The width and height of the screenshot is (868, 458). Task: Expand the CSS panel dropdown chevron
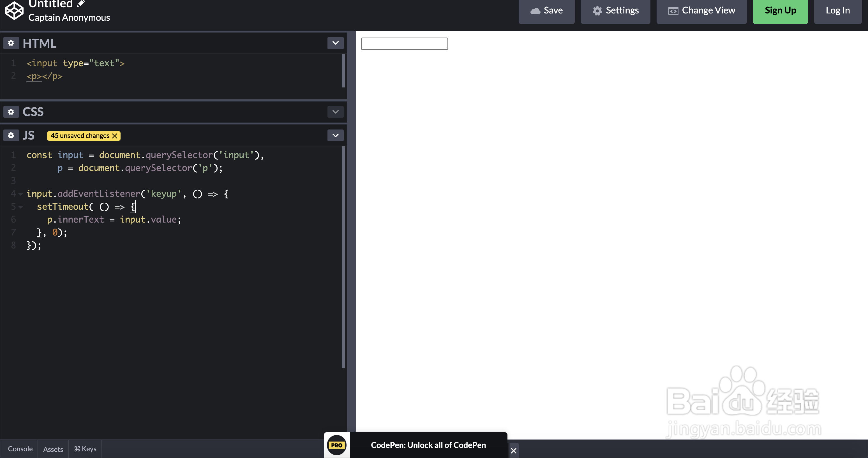coord(335,112)
